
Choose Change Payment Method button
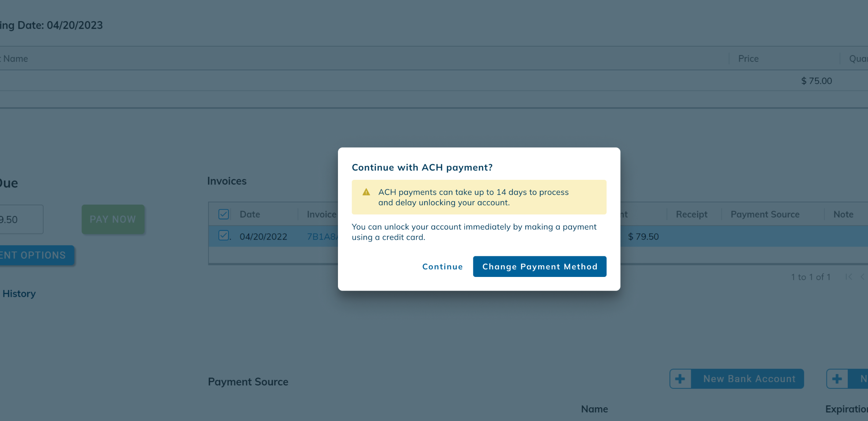539,266
